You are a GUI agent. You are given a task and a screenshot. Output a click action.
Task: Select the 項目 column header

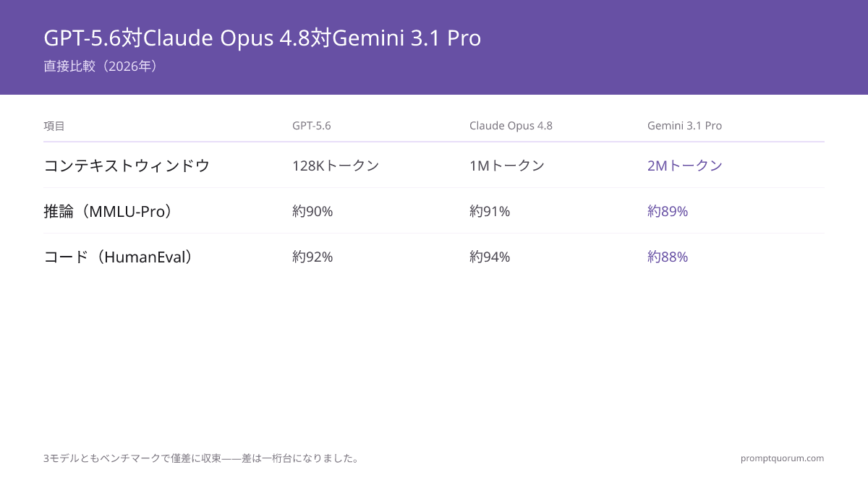click(x=54, y=126)
